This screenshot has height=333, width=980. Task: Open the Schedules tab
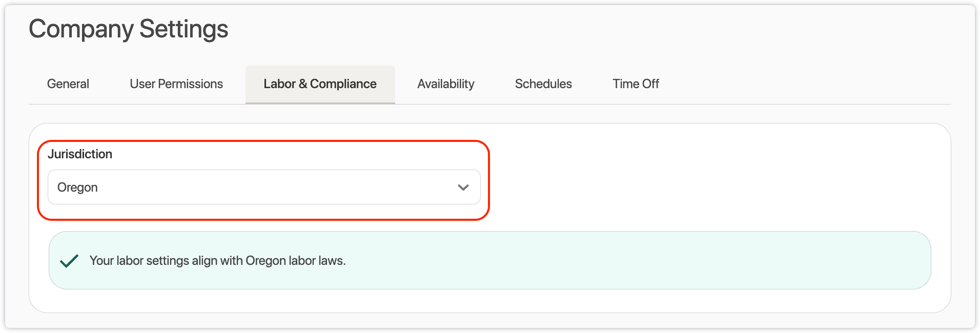pyautogui.click(x=543, y=84)
